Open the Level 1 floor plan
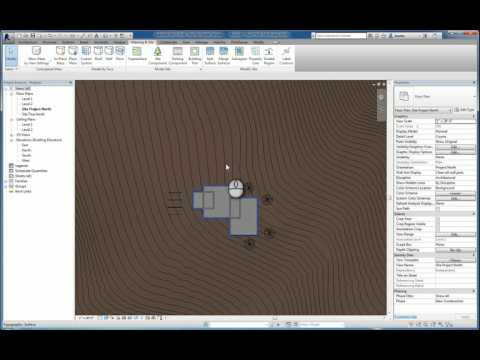 pos(27,99)
